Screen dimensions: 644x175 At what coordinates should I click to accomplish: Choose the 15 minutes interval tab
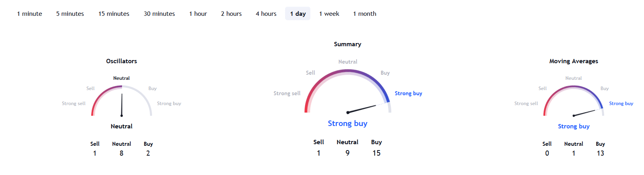tap(114, 14)
